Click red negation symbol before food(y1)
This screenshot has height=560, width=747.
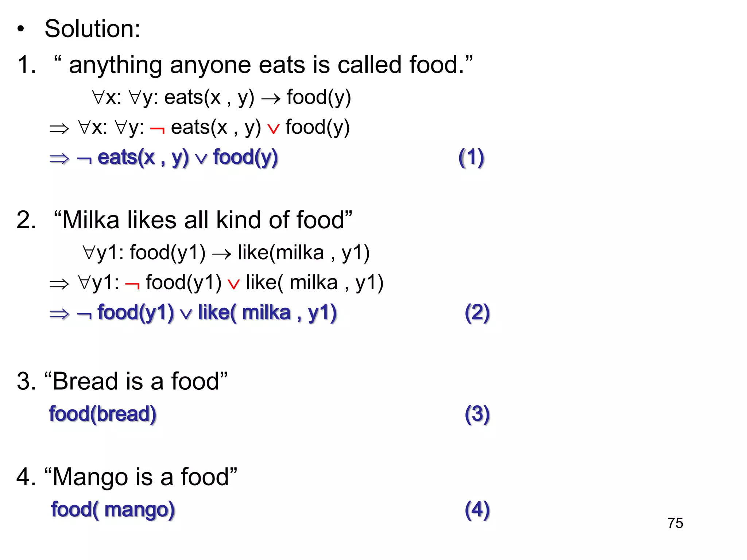tap(132, 284)
